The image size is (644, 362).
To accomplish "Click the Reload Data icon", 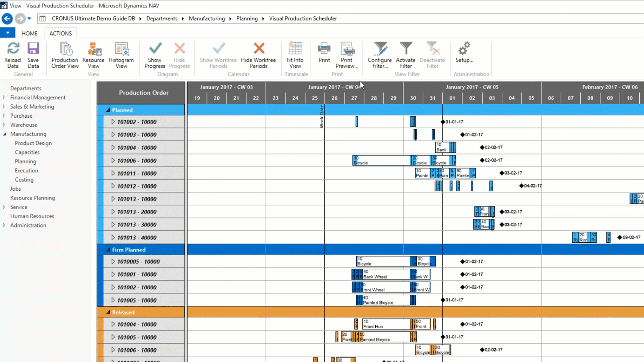I will pos(13,53).
